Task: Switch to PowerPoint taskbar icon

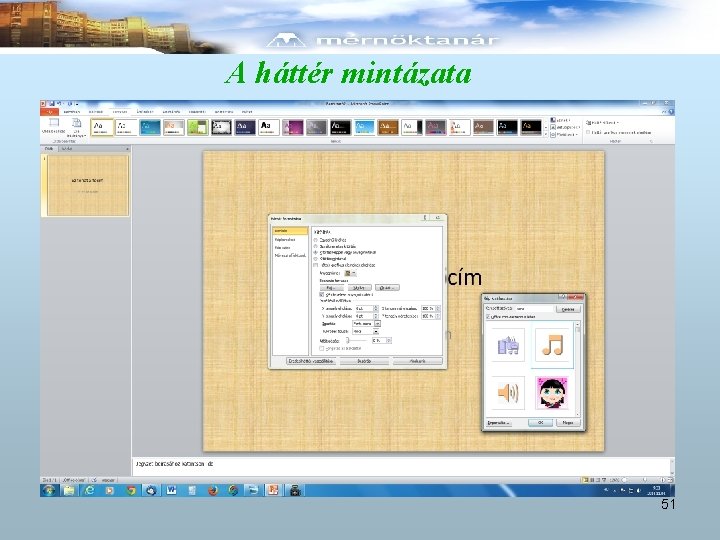Action: 273,490
